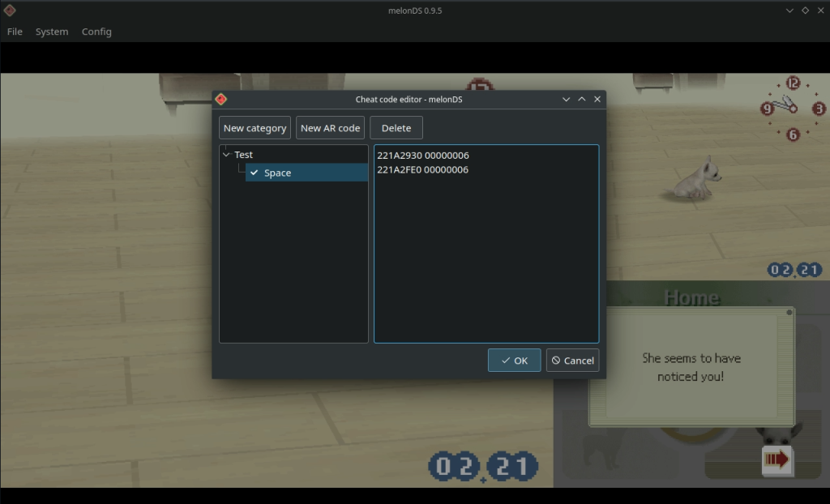Click the melonDS logo icon in main title bar

10,10
